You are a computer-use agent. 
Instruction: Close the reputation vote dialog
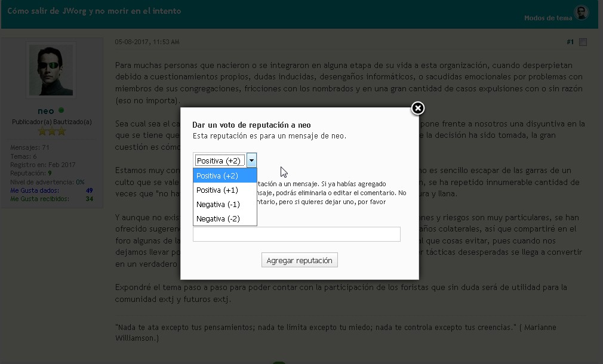pyautogui.click(x=418, y=108)
